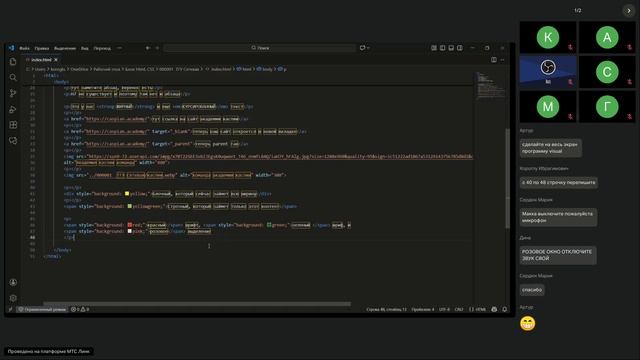Open the Search view in the activity bar
This screenshot has width=640, height=360.
[13, 78]
